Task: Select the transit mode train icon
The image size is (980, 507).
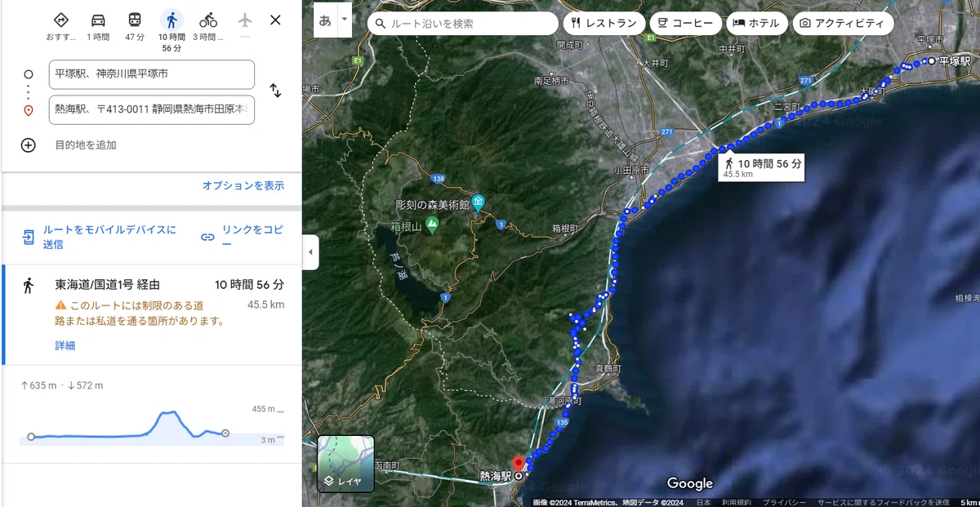Action: pyautogui.click(x=135, y=20)
